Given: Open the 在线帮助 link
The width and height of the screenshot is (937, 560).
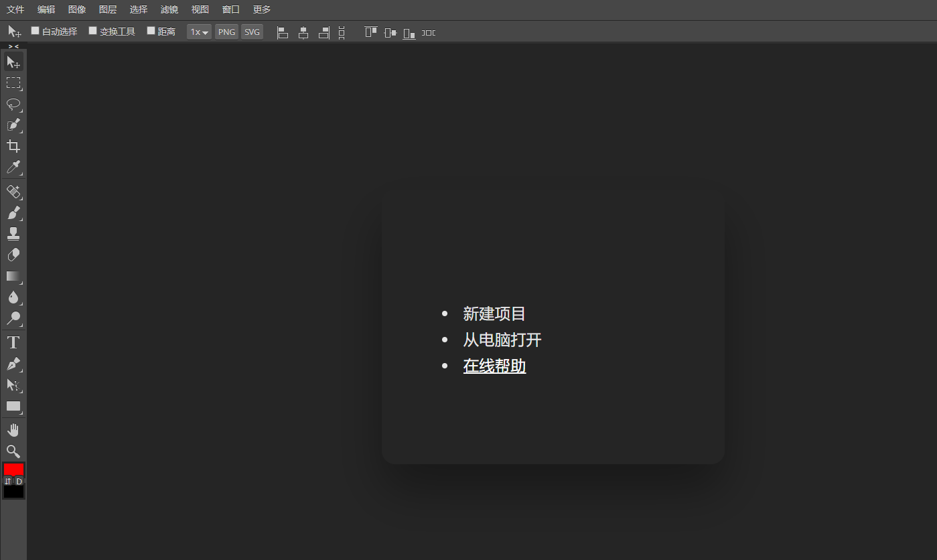Looking at the screenshot, I should coord(494,366).
